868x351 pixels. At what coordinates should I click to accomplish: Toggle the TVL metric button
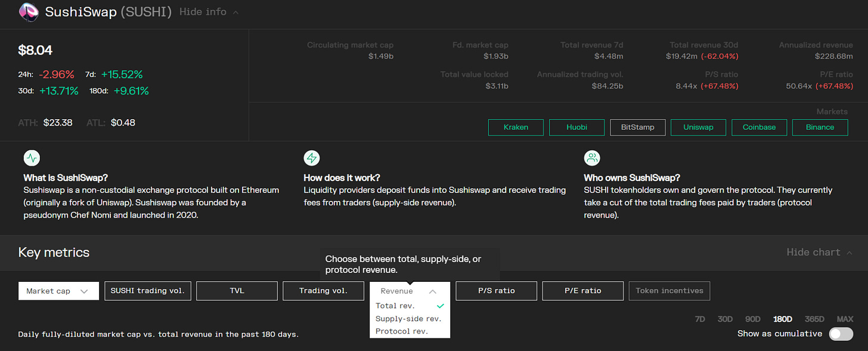click(237, 291)
